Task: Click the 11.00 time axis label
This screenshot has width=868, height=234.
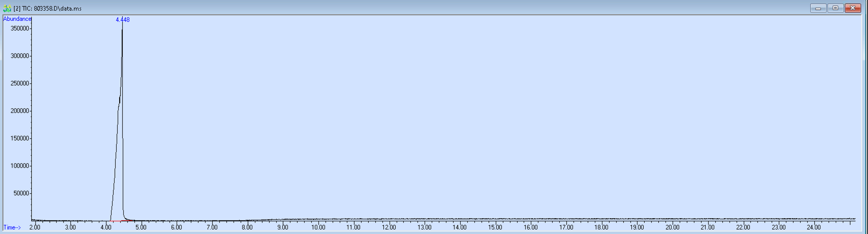Action: click(353, 227)
